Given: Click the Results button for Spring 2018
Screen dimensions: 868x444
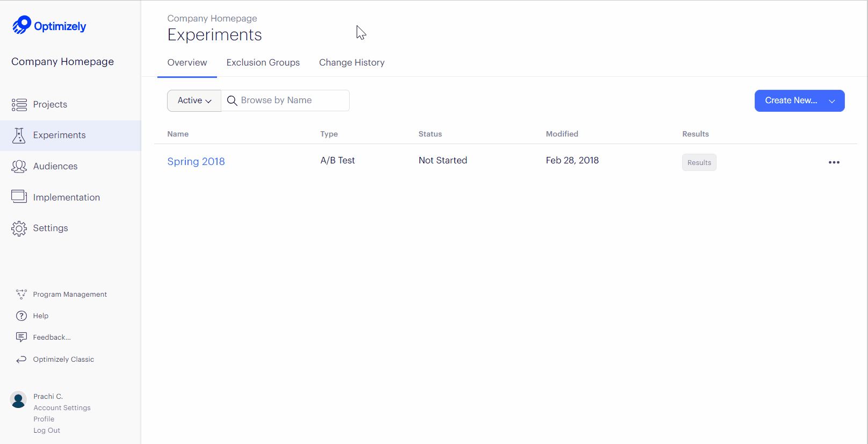Looking at the screenshot, I should [699, 162].
